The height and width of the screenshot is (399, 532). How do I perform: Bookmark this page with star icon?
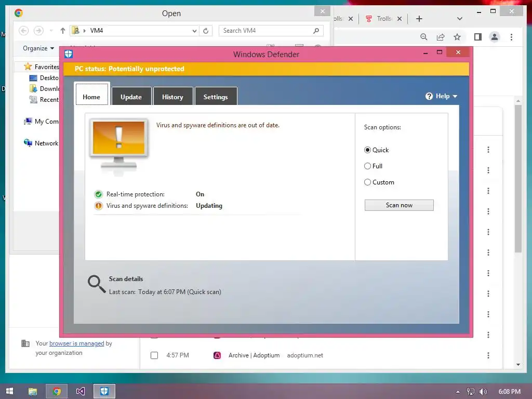pos(457,37)
